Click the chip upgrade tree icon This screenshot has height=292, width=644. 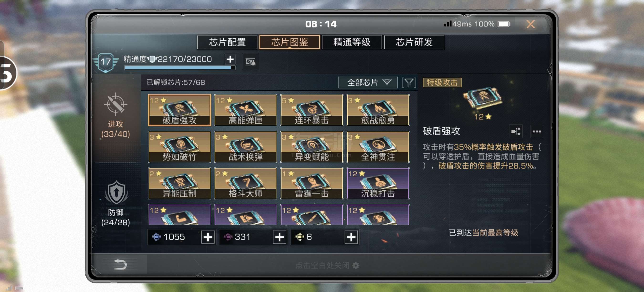click(516, 131)
